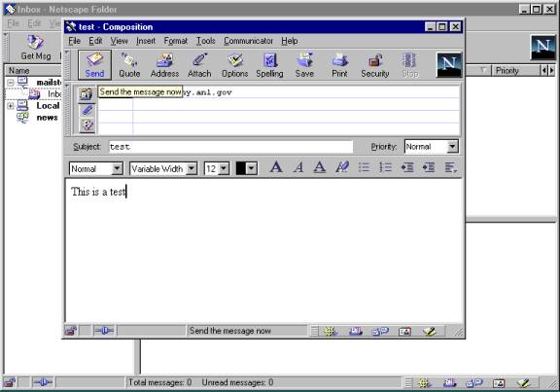The image size is (560, 392).
Task: Toggle online status icon in Inbox status bar
Action: coord(43,382)
